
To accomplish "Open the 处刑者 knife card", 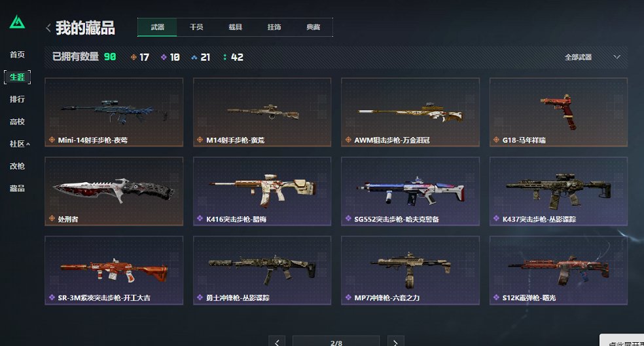I will [x=114, y=191].
